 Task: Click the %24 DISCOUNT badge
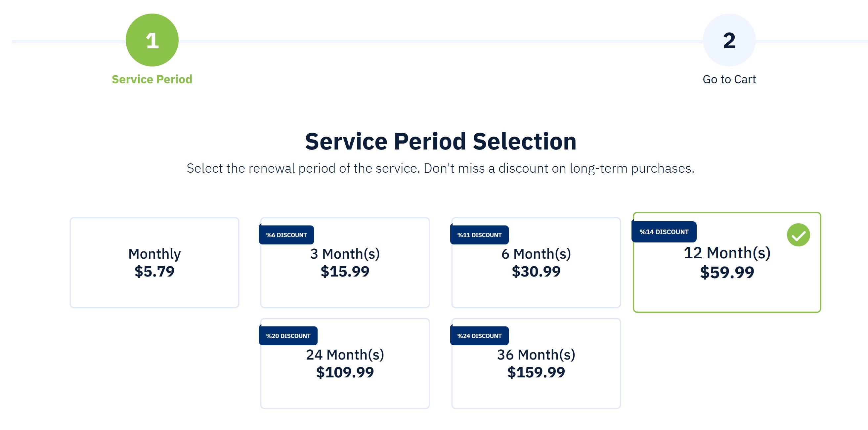(x=479, y=336)
